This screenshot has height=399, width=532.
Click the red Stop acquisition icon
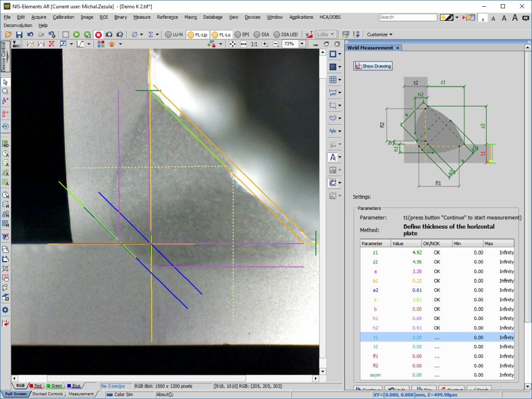tap(98, 35)
